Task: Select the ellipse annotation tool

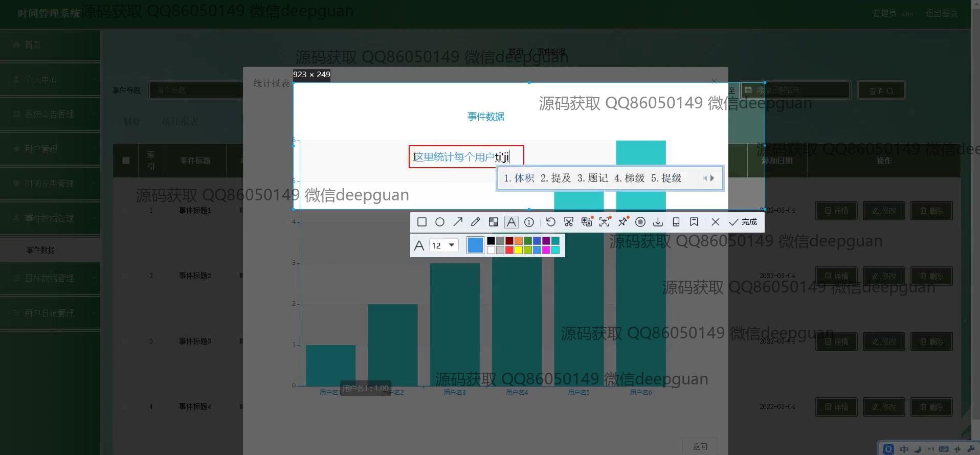Action: click(x=440, y=222)
